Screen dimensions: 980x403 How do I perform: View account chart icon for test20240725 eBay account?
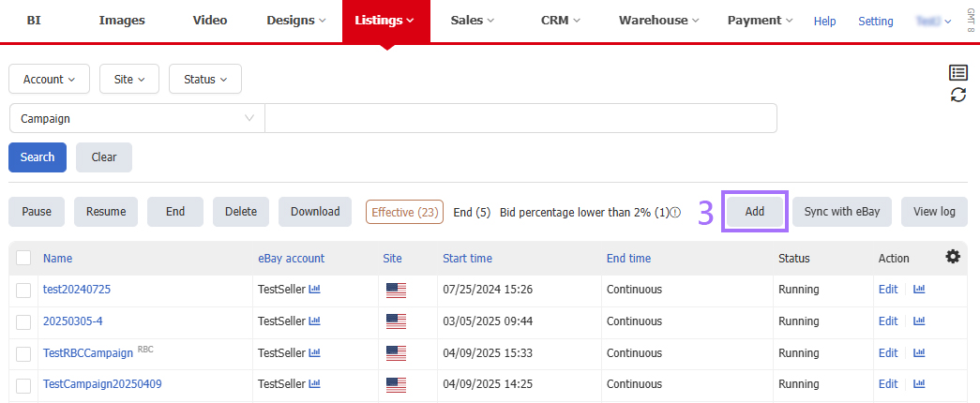(314, 290)
